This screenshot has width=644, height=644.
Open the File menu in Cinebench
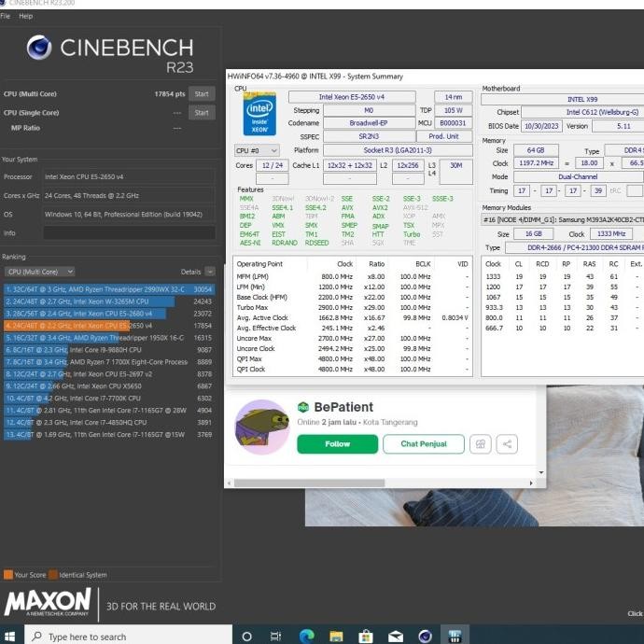(6, 16)
